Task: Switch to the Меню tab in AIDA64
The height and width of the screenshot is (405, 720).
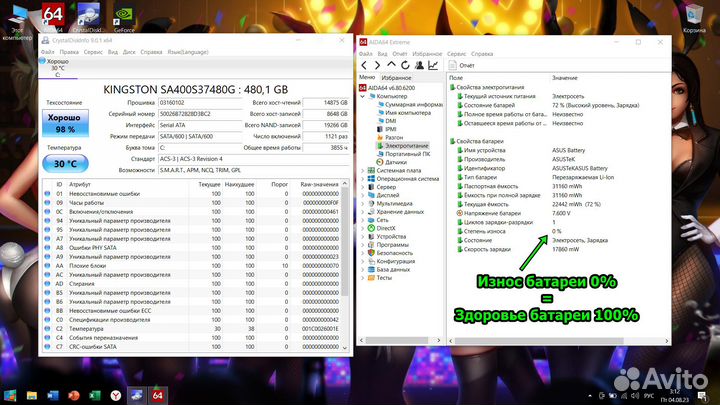Action: click(367, 77)
